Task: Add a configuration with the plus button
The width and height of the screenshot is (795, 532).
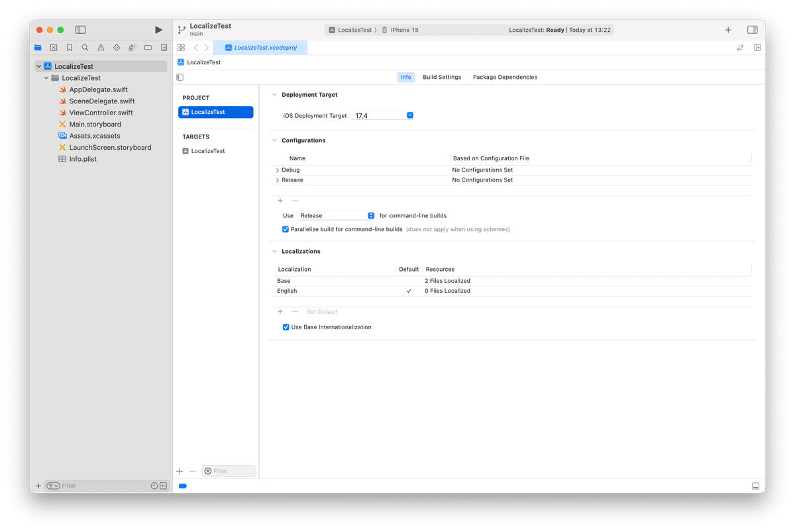Action: pyautogui.click(x=280, y=201)
